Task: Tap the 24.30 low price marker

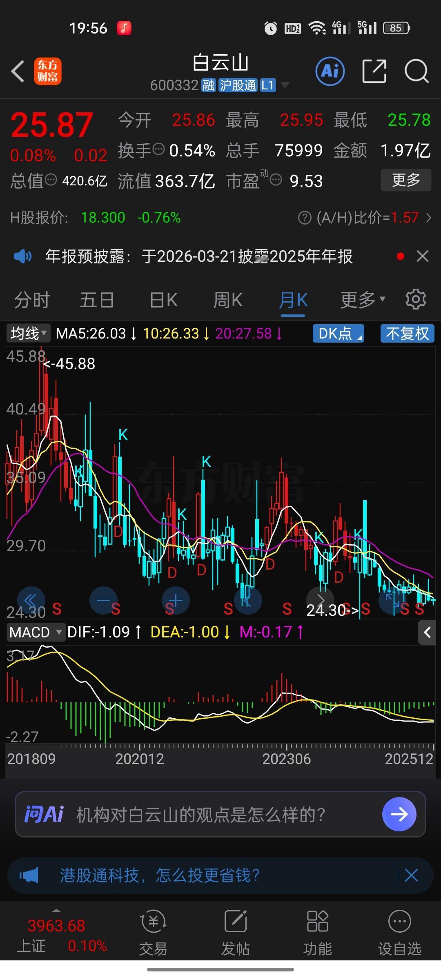Action: coord(332,610)
